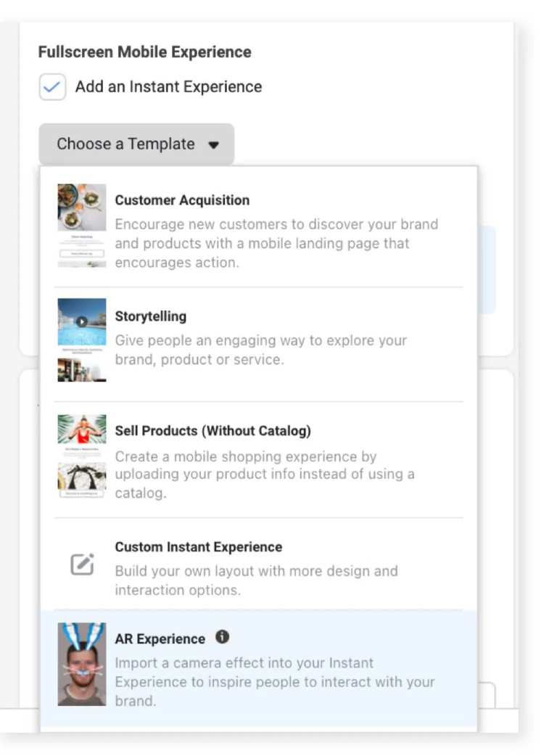The width and height of the screenshot is (544, 756).
Task: Click the Choose a Template arrow caret
Action: click(x=213, y=145)
